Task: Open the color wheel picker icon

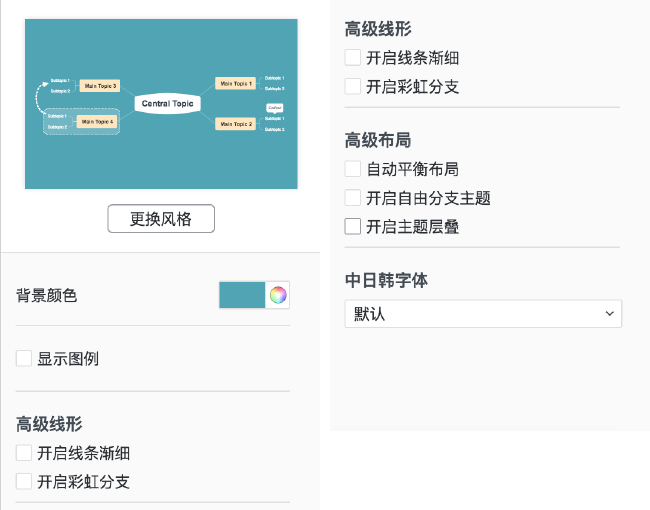Action: click(278, 295)
